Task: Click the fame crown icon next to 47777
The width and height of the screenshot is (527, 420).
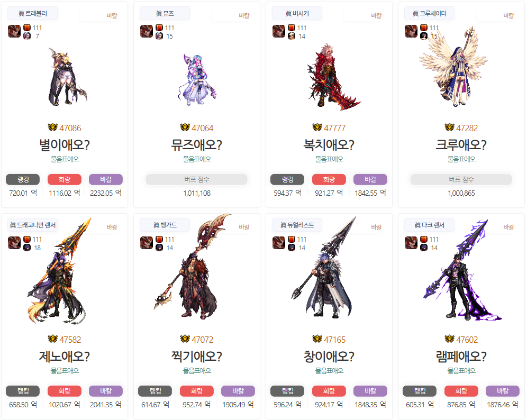Action: [317, 127]
